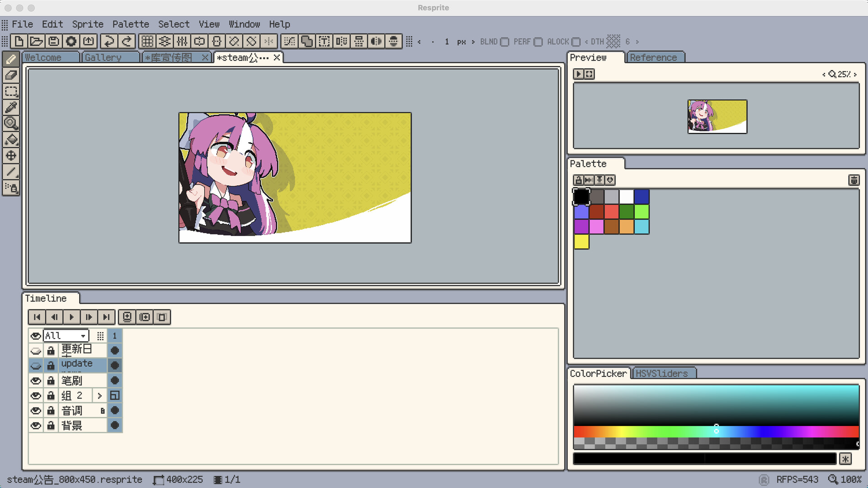This screenshot has height=488, width=868.
Task: Enable the ALOCK checkbox
Action: click(x=576, y=42)
